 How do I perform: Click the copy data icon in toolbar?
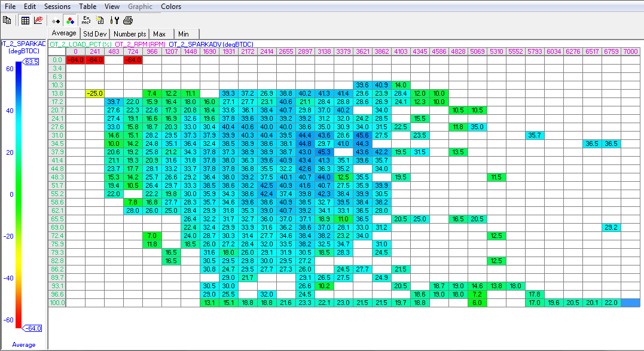(7, 20)
